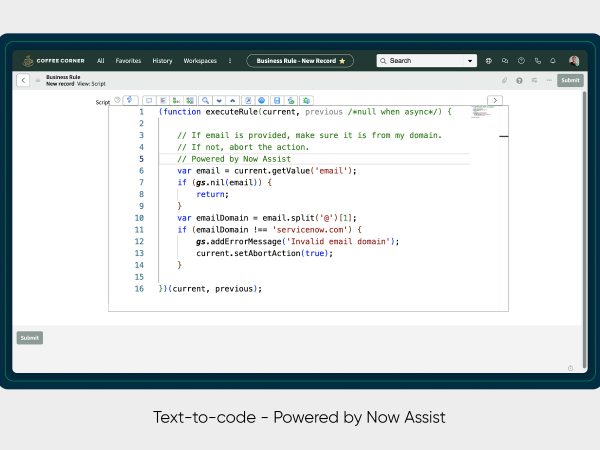Open the History menu
This screenshot has width=600, height=450.
tap(162, 60)
